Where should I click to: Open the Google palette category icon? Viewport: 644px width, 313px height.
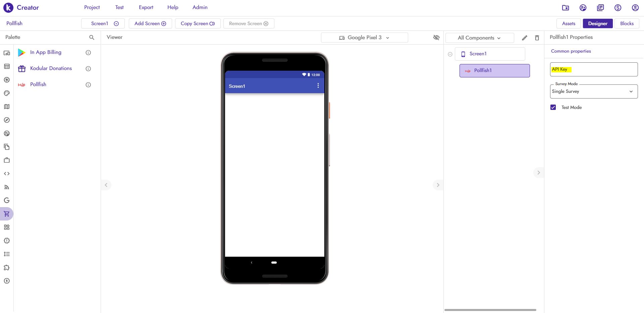7,200
